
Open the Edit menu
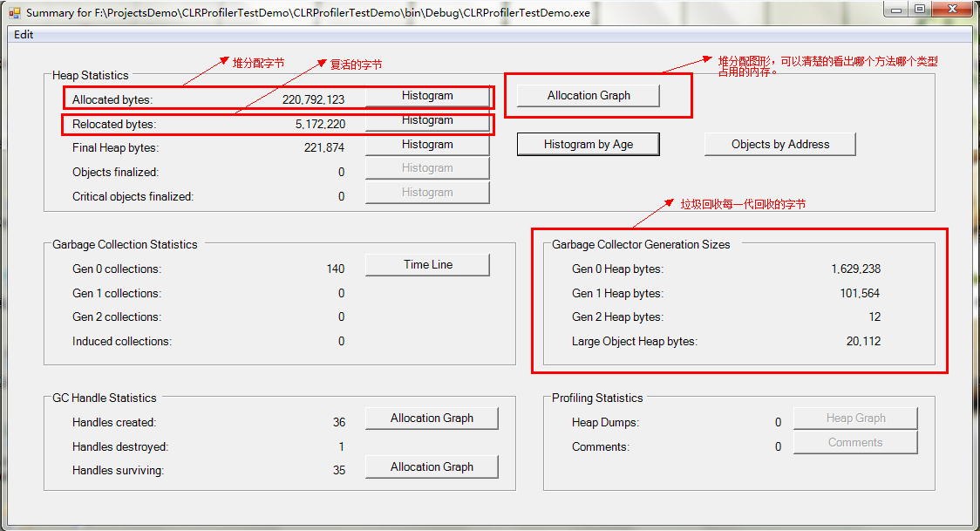tap(24, 35)
